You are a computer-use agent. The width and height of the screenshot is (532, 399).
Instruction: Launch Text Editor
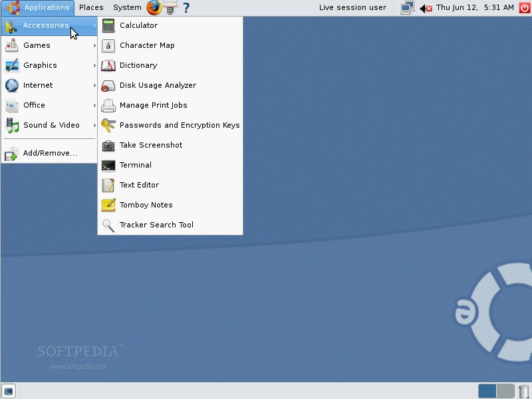click(138, 185)
